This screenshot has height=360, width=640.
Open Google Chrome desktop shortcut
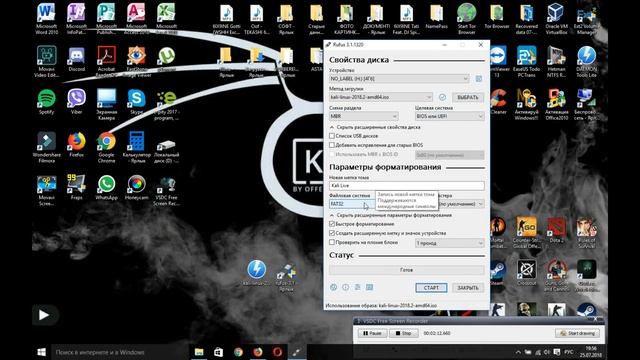tap(106, 147)
